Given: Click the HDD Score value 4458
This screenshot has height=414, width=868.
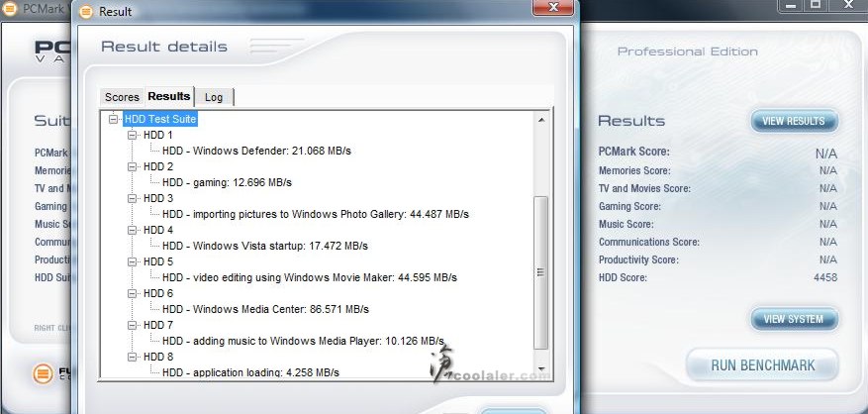Looking at the screenshot, I should coord(825,277).
